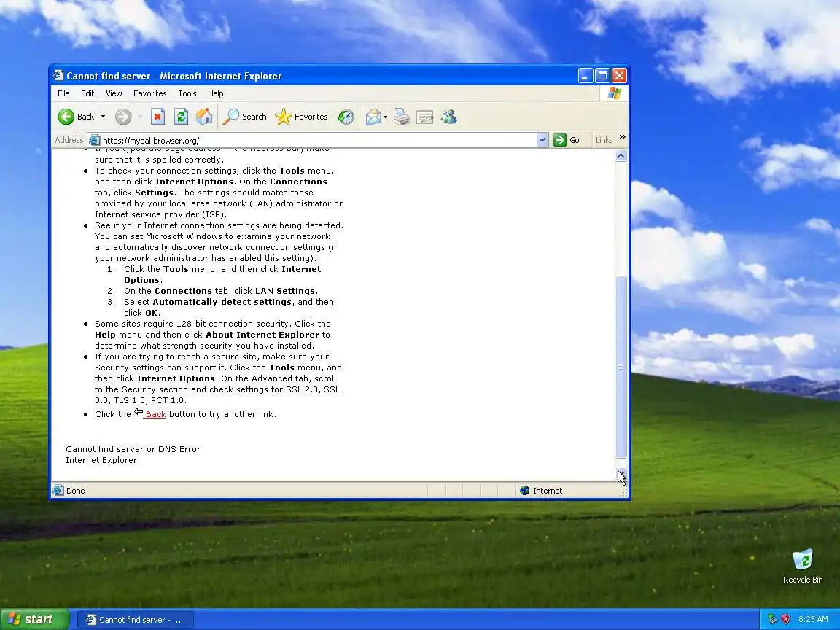840x630 pixels.
Task: Click the 'Cannot find server or DNS Error' text
Action: coord(133,449)
